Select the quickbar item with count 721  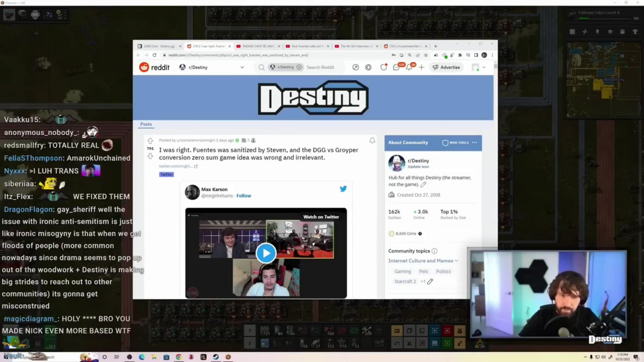click(265, 331)
